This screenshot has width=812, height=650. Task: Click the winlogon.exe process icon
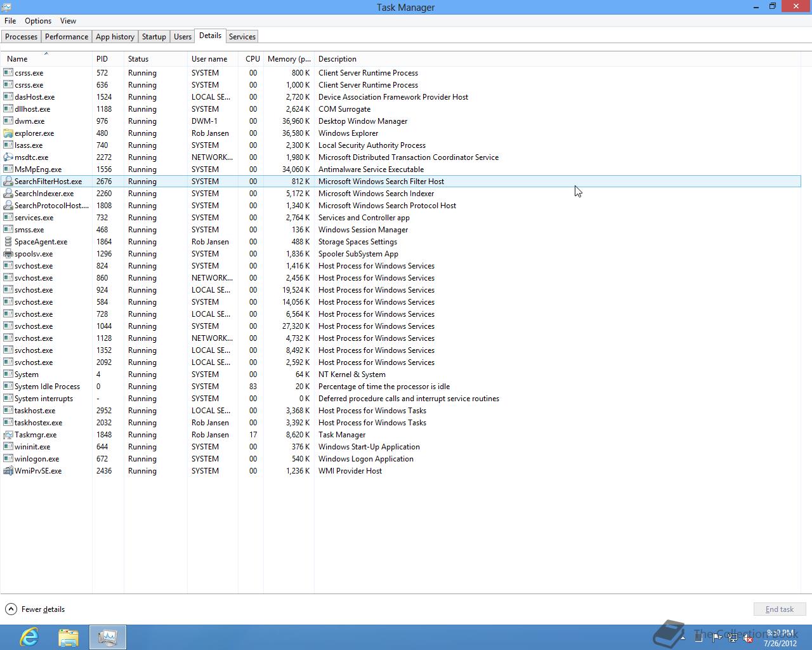8,459
